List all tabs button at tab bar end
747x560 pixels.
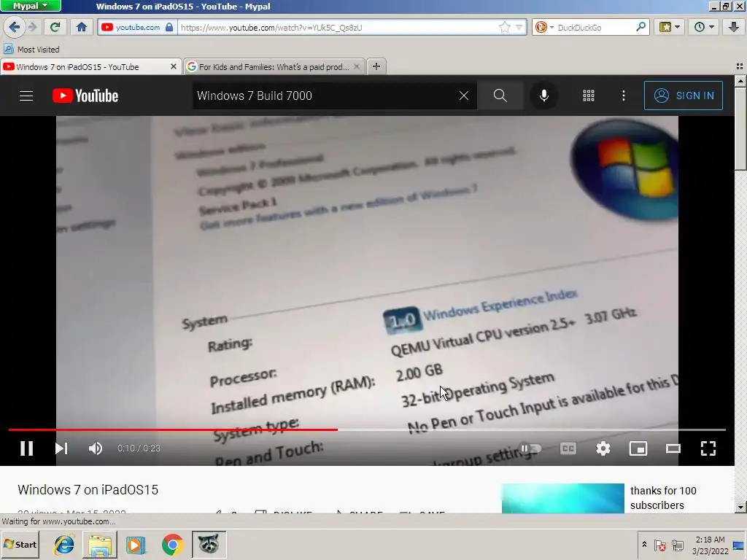[x=740, y=66]
